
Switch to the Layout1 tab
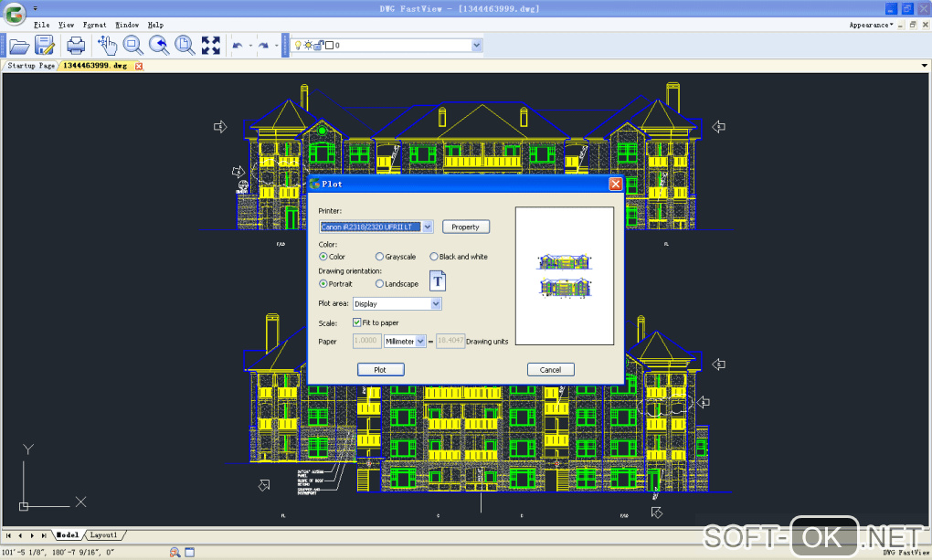click(x=103, y=535)
